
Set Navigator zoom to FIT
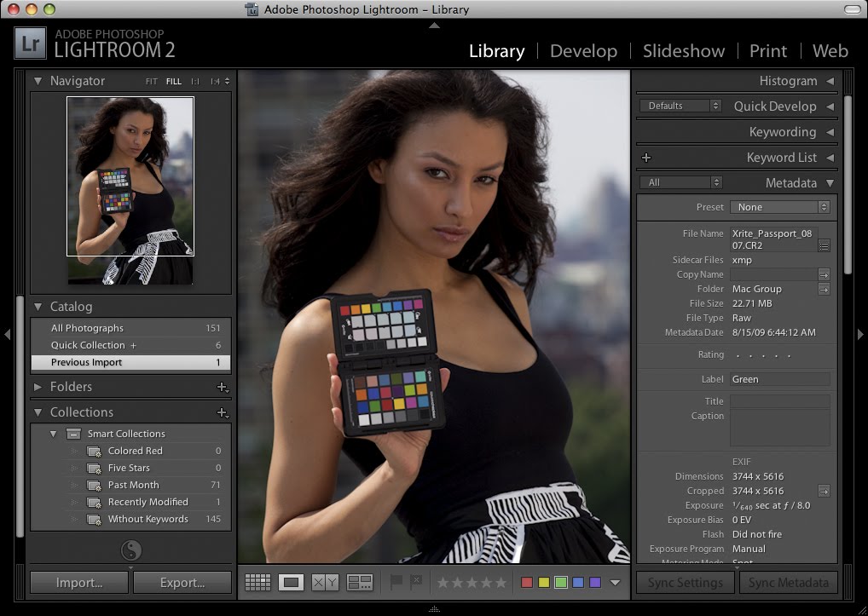[x=151, y=81]
